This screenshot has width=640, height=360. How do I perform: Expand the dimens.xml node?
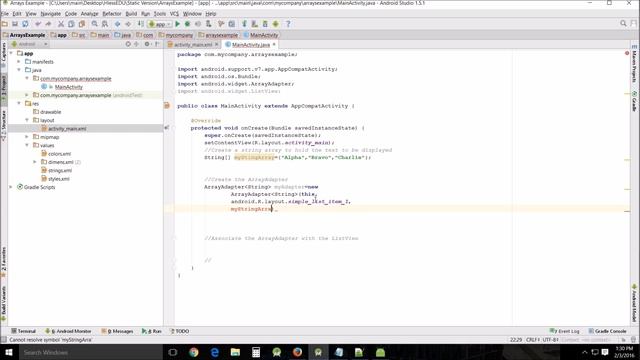(35, 162)
